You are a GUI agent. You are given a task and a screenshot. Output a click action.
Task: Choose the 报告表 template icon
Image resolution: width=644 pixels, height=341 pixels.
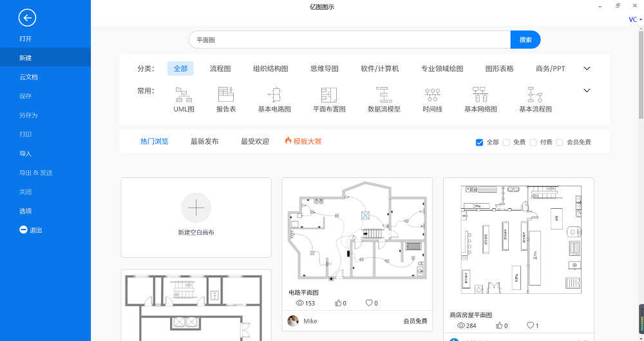[226, 95]
